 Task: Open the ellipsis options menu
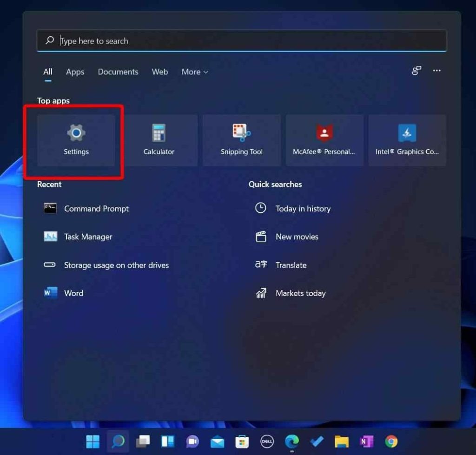436,71
